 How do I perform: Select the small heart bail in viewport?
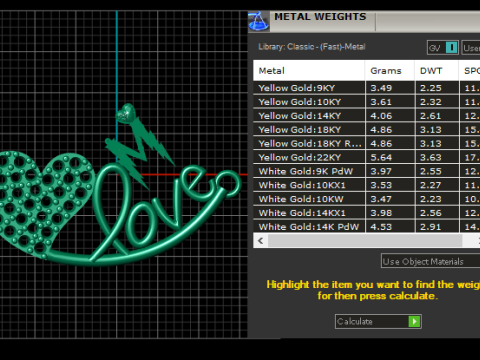[126, 113]
